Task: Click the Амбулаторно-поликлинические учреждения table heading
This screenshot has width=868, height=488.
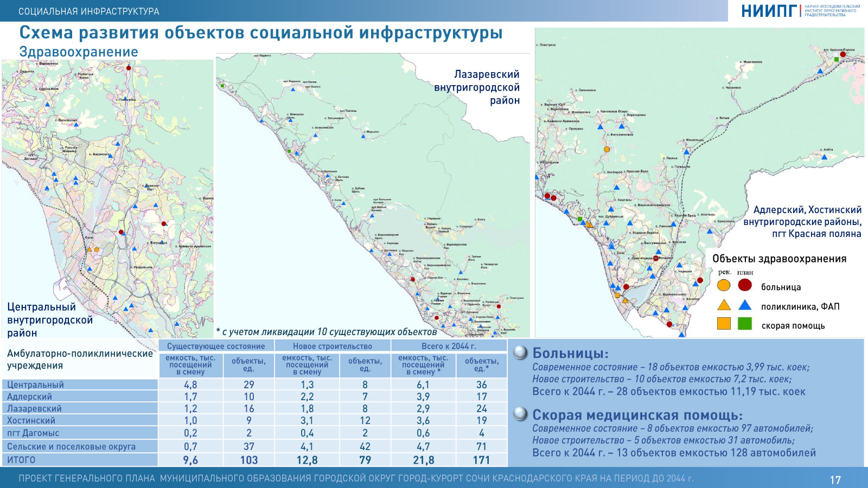Action: (80, 359)
